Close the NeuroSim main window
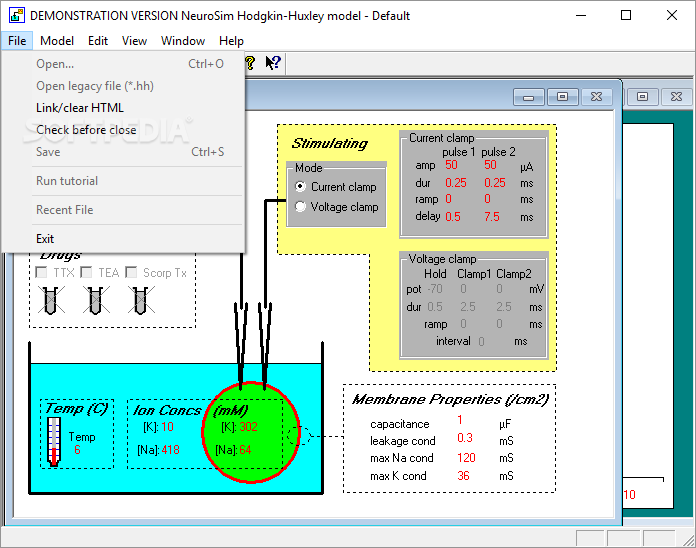Image resolution: width=696 pixels, height=548 pixels. click(x=672, y=16)
